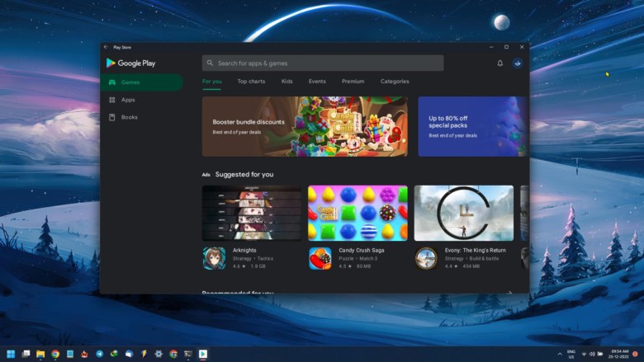Image resolution: width=644 pixels, height=362 pixels.
Task: Click the Arknights screenshot thumbnail
Action: click(x=252, y=213)
